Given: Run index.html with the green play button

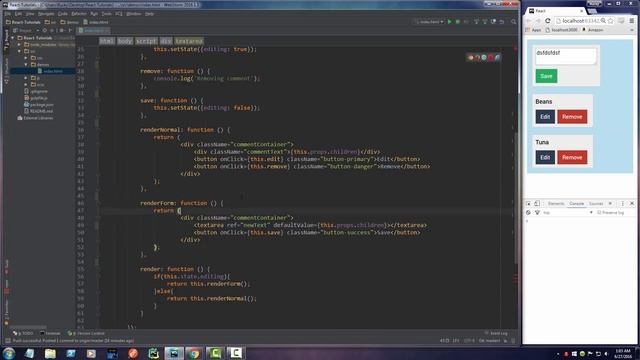Looking at the screenshot, I should pos(449,22).
